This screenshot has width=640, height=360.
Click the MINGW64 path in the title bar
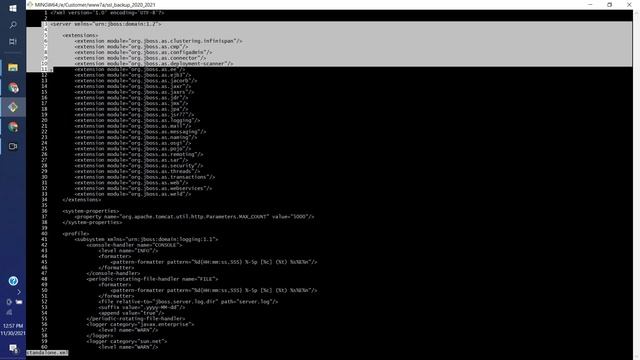coord(95,5)
